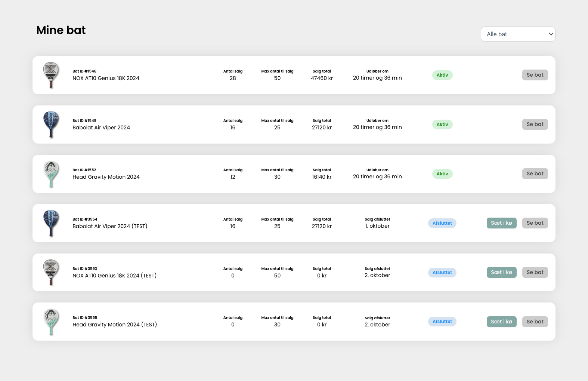The image size is (588, 381).
Task: Select the NOX AT10 Genius 18K 2024 title
Action: (106, 78)
